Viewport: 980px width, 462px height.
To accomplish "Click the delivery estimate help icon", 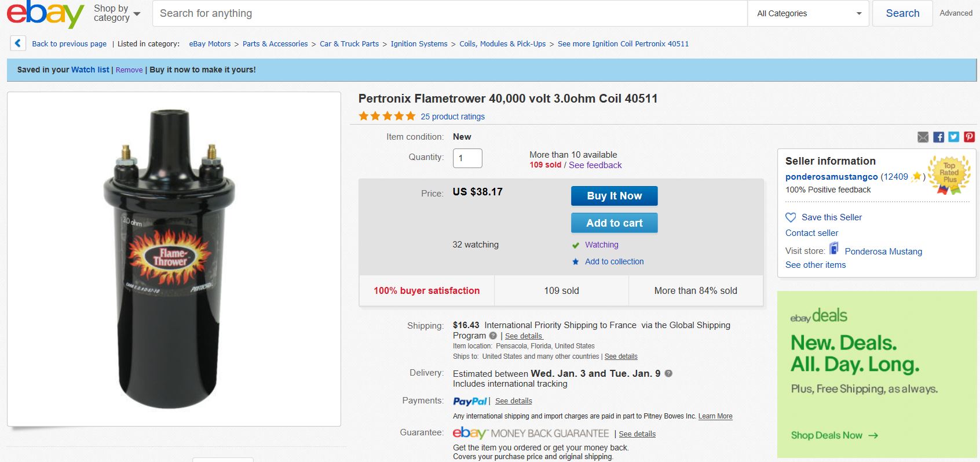I will coord(668,373).
